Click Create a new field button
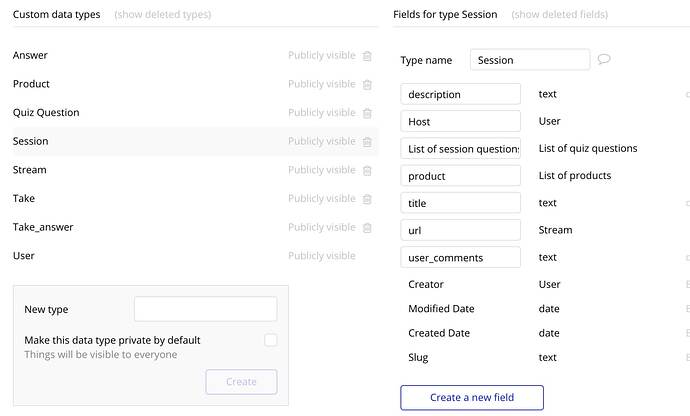Viewport: 690px width, 416px height. (x=472, y=398)
